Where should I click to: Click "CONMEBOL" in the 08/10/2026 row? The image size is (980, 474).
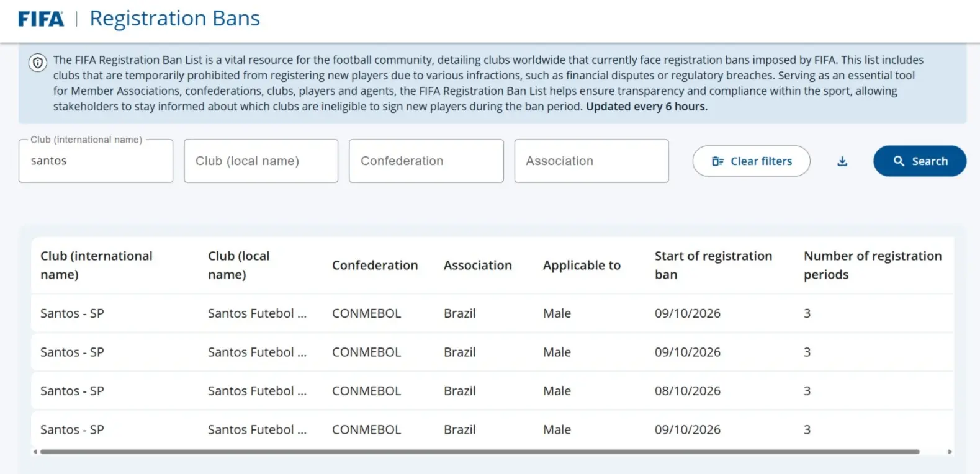(x=367, y=391)
